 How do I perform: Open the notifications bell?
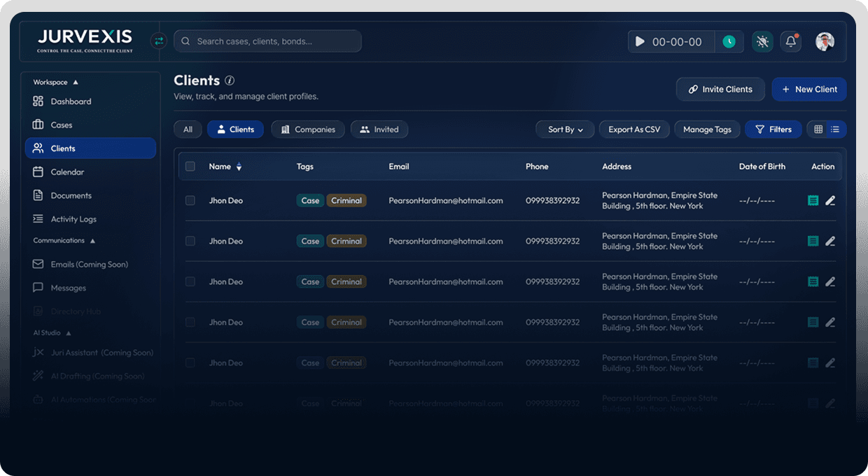(x=791, y=42)
